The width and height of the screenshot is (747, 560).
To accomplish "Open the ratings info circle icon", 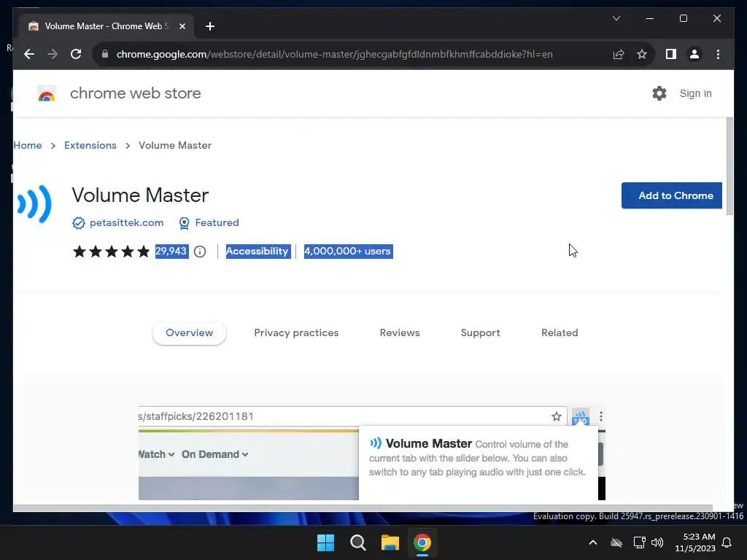I will (x=200, y=252).
